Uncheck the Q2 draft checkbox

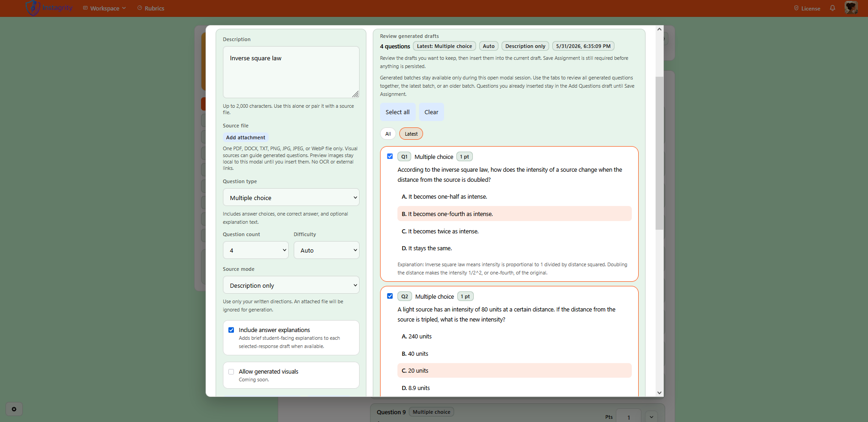390,296
